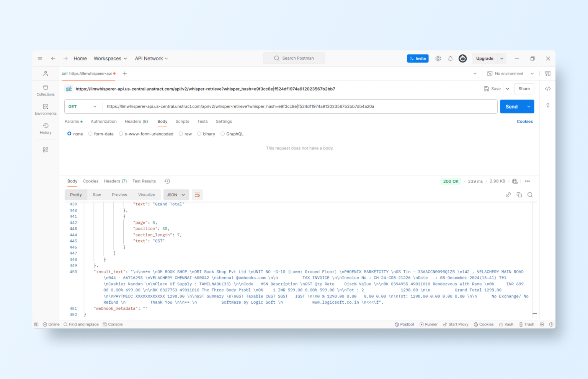Launch the Collection Runner
Screen dimensions: 588x379
pyautogui.click(x=428, y=324)
